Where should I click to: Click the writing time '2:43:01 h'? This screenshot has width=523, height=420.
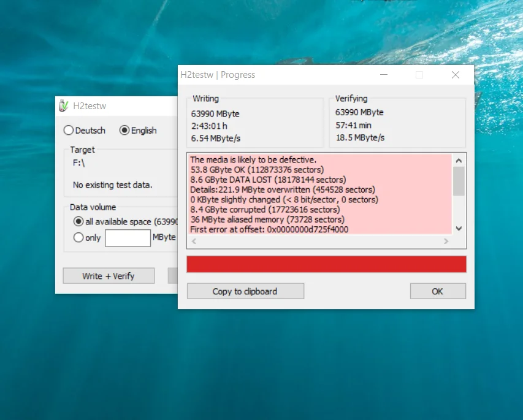pyautogui.click(x=210, y=126)
